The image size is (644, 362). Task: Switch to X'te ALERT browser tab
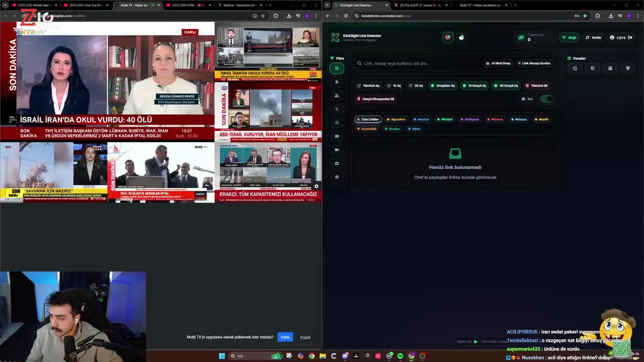420,5
